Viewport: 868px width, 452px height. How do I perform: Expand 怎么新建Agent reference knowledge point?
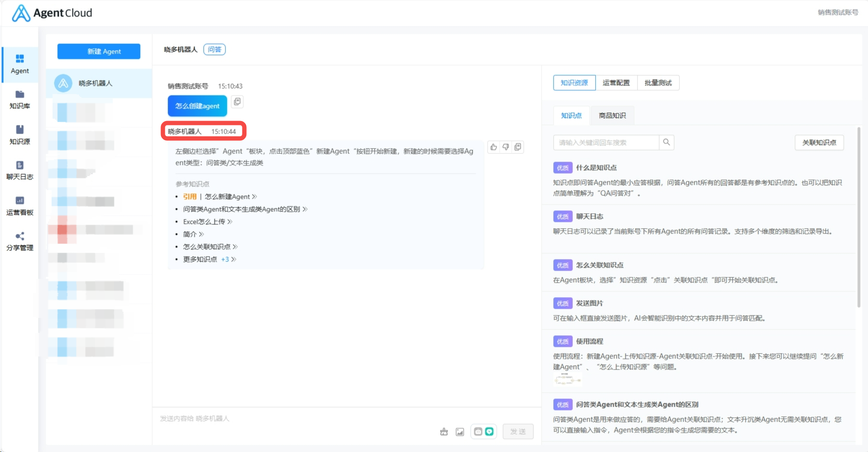point(231,197)
